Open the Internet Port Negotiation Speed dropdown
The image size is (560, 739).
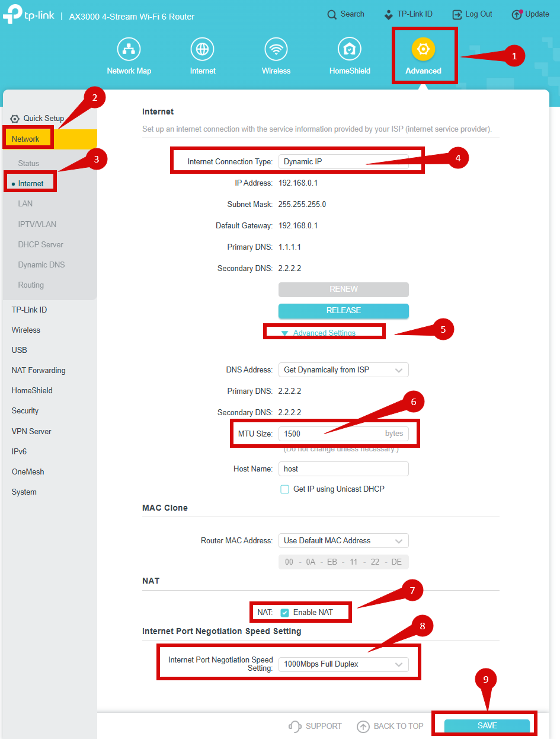(343, 664)
